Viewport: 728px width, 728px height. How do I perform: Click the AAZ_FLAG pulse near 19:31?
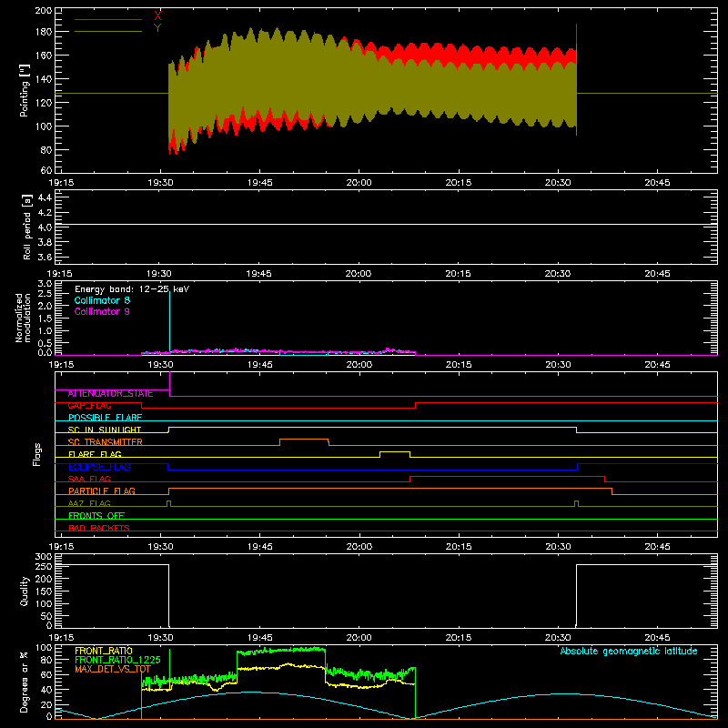point(168,502)
